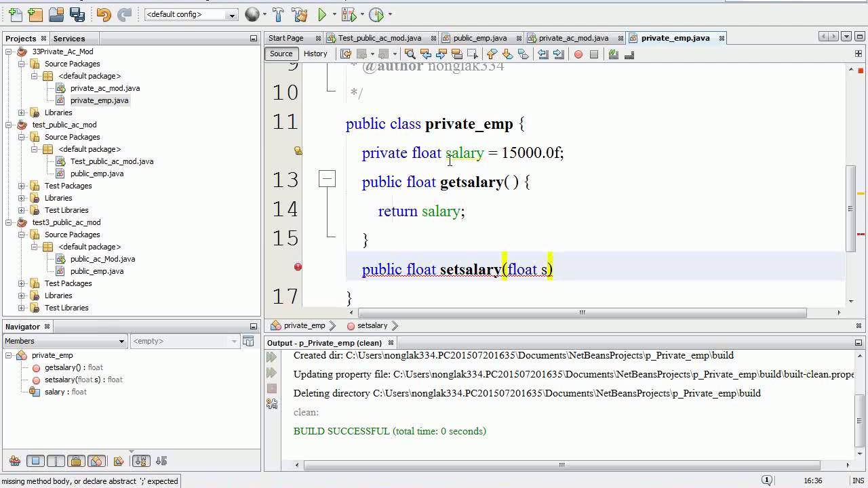Click the New File toolbar icon
This screenshot has width=868, height=488.
pyautogui.click(x=15, y=14)
